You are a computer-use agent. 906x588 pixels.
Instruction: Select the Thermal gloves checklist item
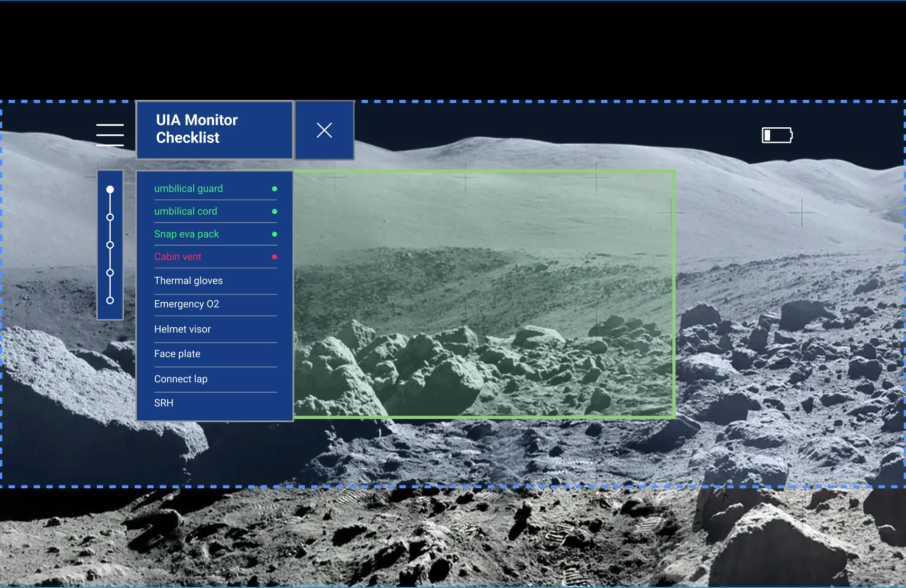(216, 281)
